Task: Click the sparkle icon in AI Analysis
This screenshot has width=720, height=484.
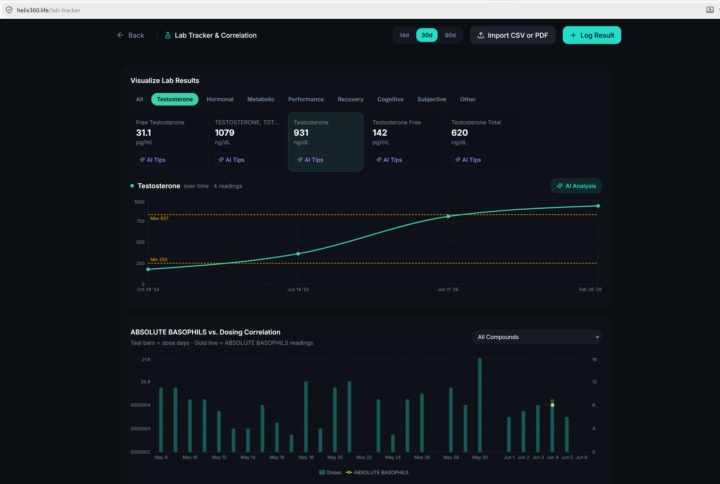Action: pos(559,186)
